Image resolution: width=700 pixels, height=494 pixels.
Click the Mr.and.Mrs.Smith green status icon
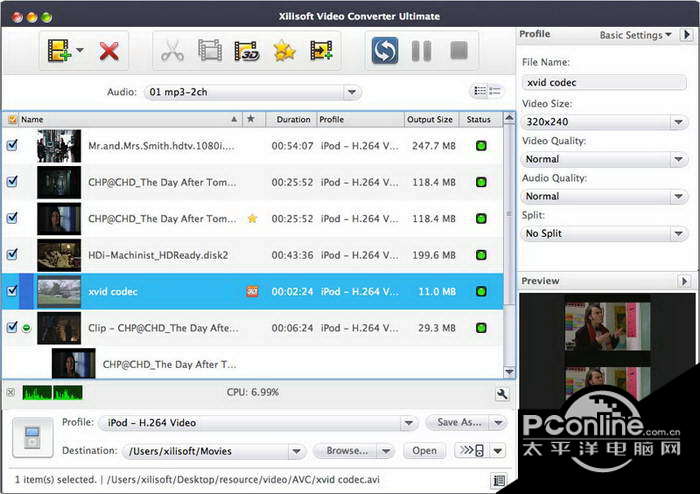coord(481,145)
